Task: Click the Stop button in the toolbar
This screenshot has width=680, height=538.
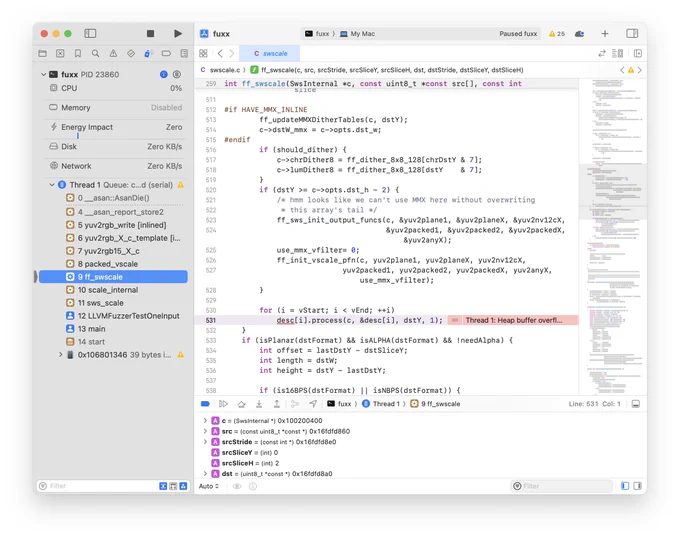Action: [x=150, y=33]
